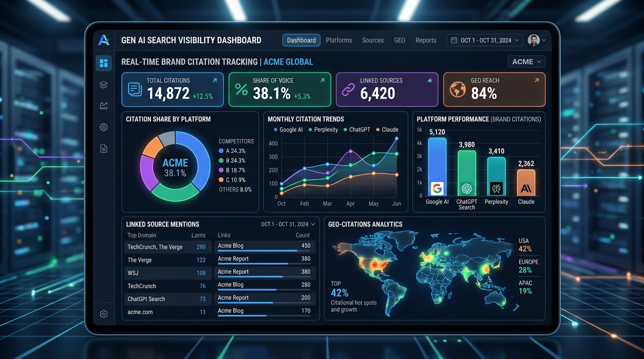Image resolution: width=644 pixels, height=359 pixels.
Task: Open the Total Citations card
Action: (x=173, y=90)
